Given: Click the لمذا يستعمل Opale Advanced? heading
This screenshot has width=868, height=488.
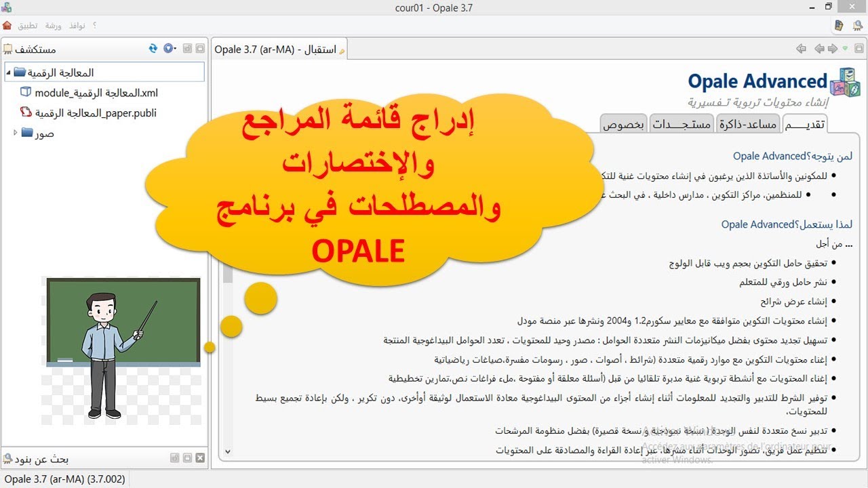Looking at the screenshot, I should pyautogui.click(x=787, y=224).
